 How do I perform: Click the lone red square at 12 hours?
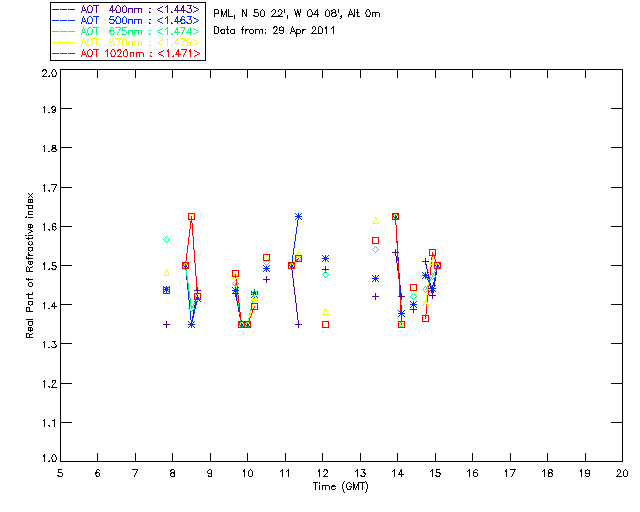point(325,325)
